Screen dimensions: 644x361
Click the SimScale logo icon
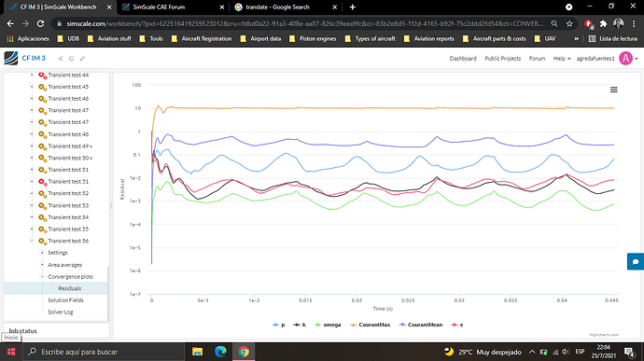coord(11,59)
